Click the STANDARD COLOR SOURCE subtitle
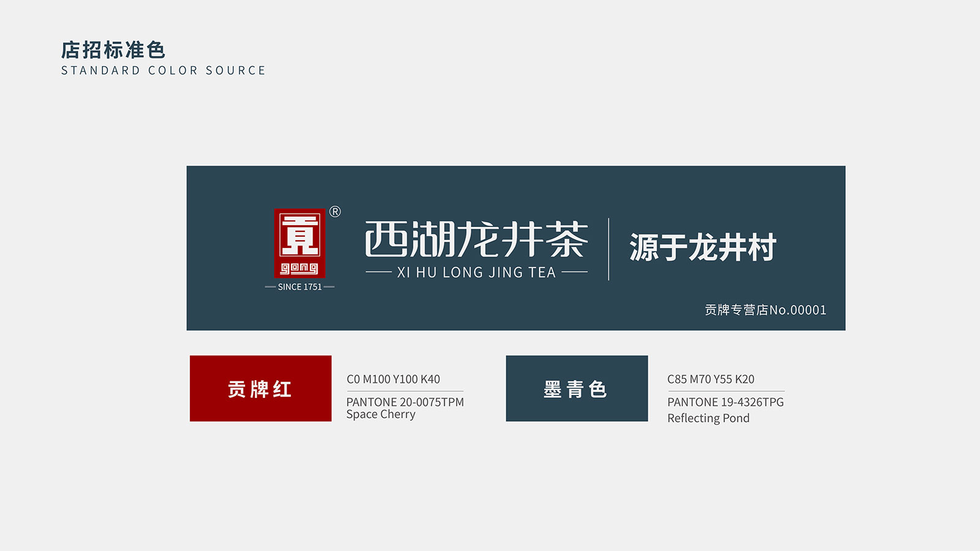Screen dimensions: 980x551 click(x=164, y=70)
